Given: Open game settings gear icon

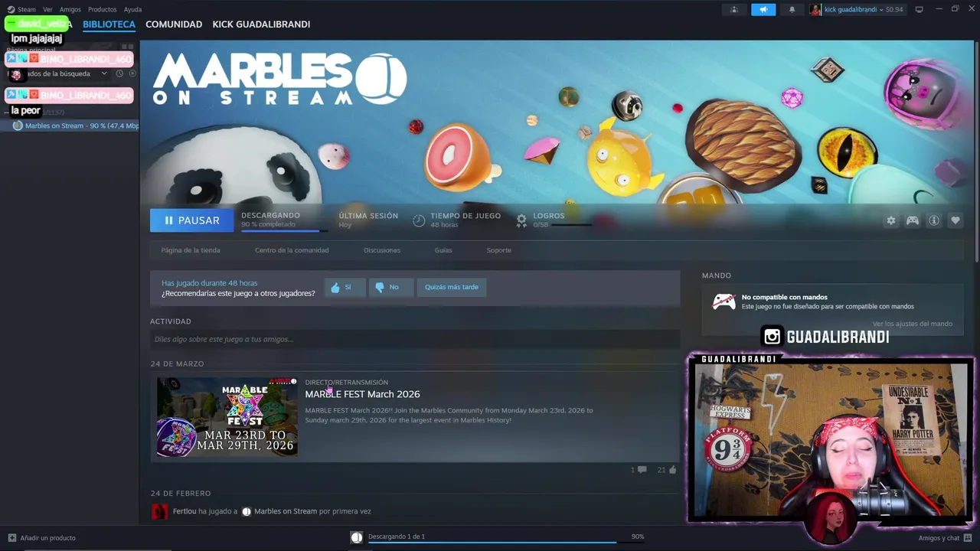Looking at the screenshot, I should [x=891, y=220].
